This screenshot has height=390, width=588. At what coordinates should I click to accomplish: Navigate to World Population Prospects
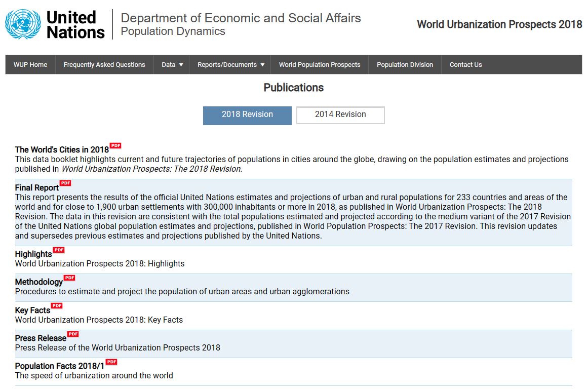click(x=320, y=65)
